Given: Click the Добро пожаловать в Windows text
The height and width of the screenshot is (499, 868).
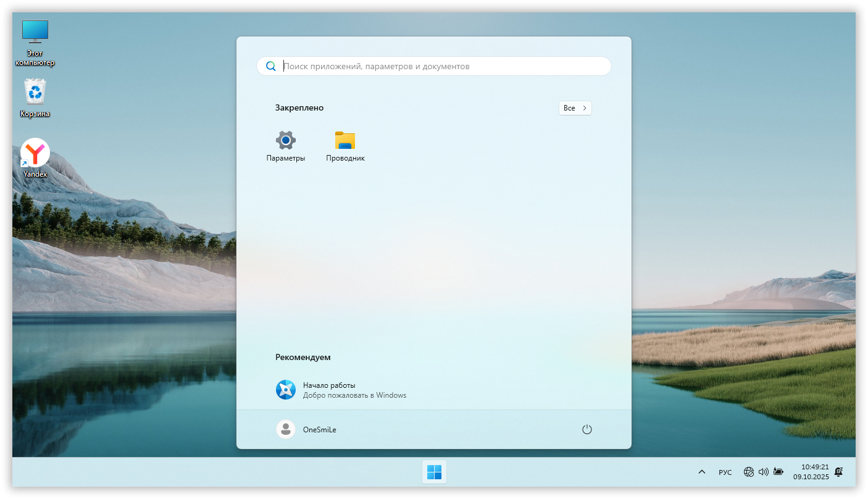Looking at the screenshot, I should coord(354,395).
